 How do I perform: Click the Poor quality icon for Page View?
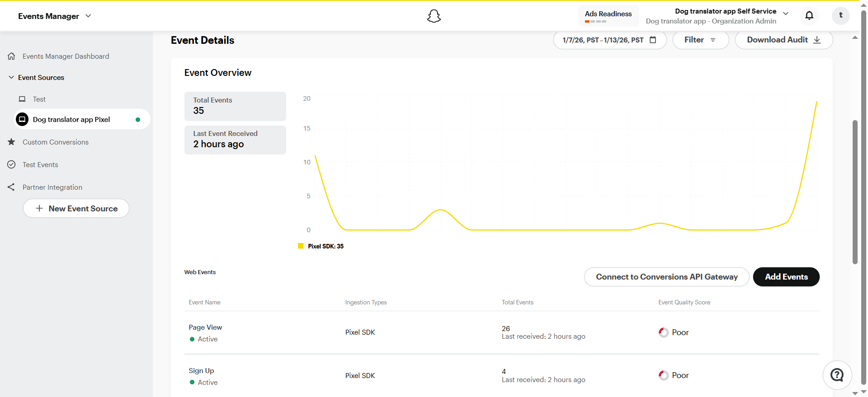coord(663,332)
